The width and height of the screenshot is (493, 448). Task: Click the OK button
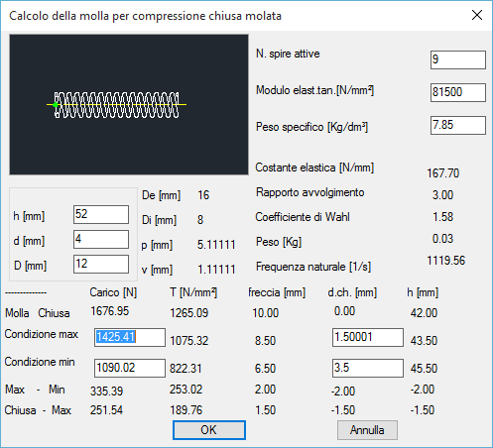(x=209, y=430)
